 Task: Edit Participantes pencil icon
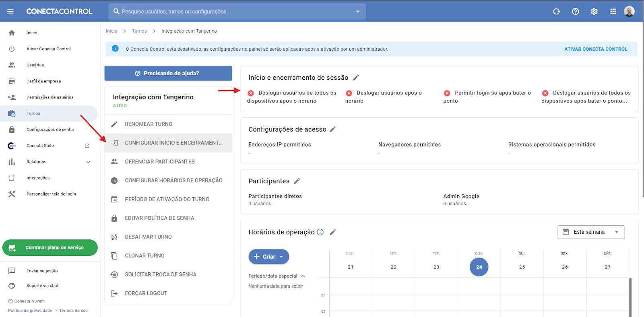tap(297, 181)
